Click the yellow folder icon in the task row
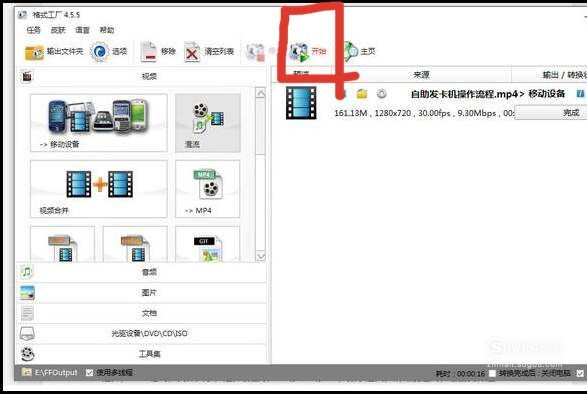This screenshot has height=394, width=587. pyautogui.click(x=362, y=94)
